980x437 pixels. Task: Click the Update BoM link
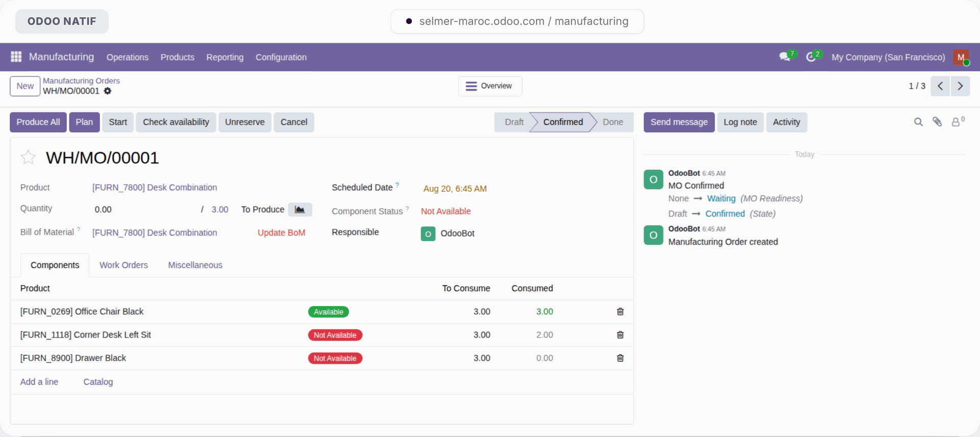pos(281,233)
